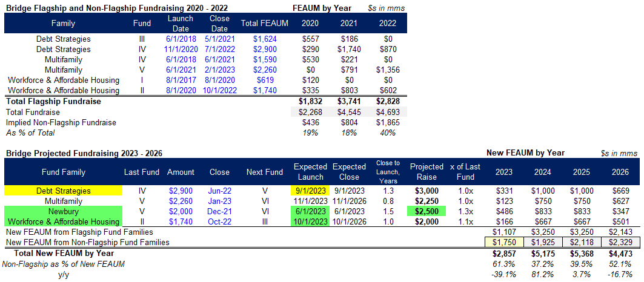The width and height of the screenshot is (644, 282).
Task: Click the 8/1/2017 launch date cell
Action: 181,80
